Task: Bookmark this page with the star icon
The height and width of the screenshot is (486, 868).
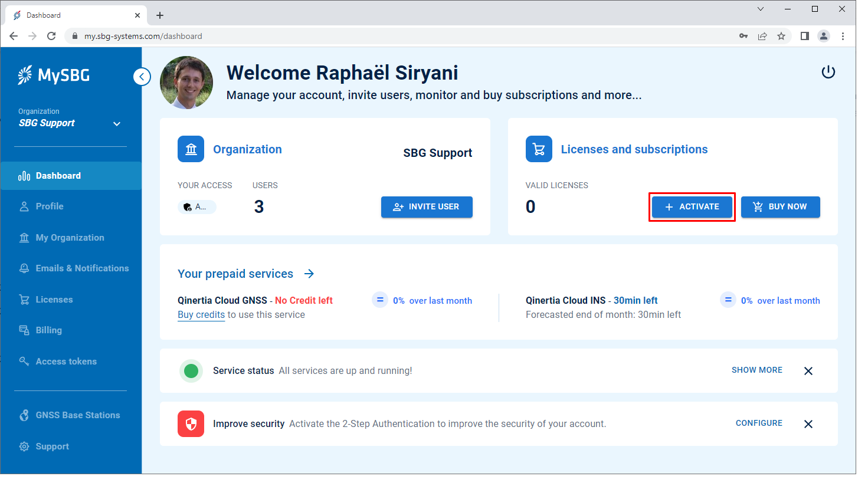Action: pyautogui.click(x=781, y=36)
